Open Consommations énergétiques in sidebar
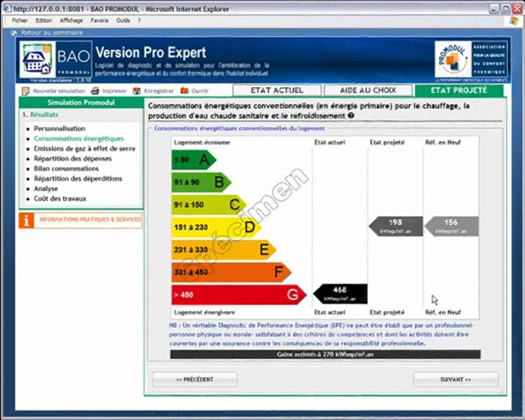 [x=79, y=139]
